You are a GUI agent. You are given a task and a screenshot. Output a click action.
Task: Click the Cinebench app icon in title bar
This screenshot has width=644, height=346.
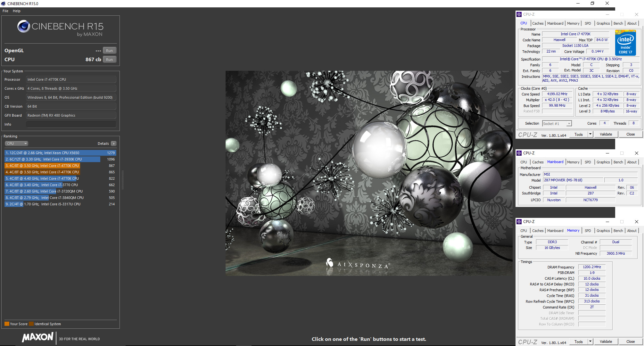[x=3, y=4]
